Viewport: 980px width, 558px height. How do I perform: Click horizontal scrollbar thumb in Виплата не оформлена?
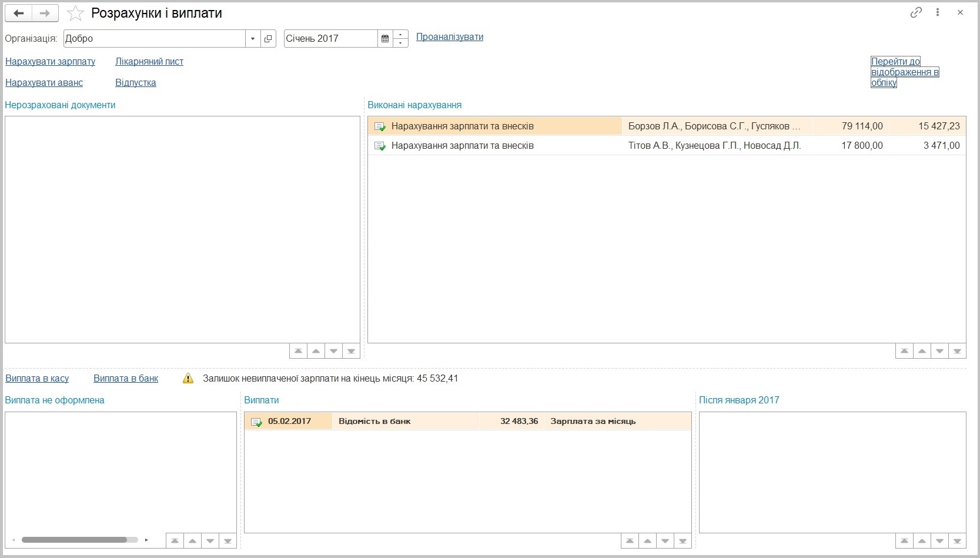[74, 540]
